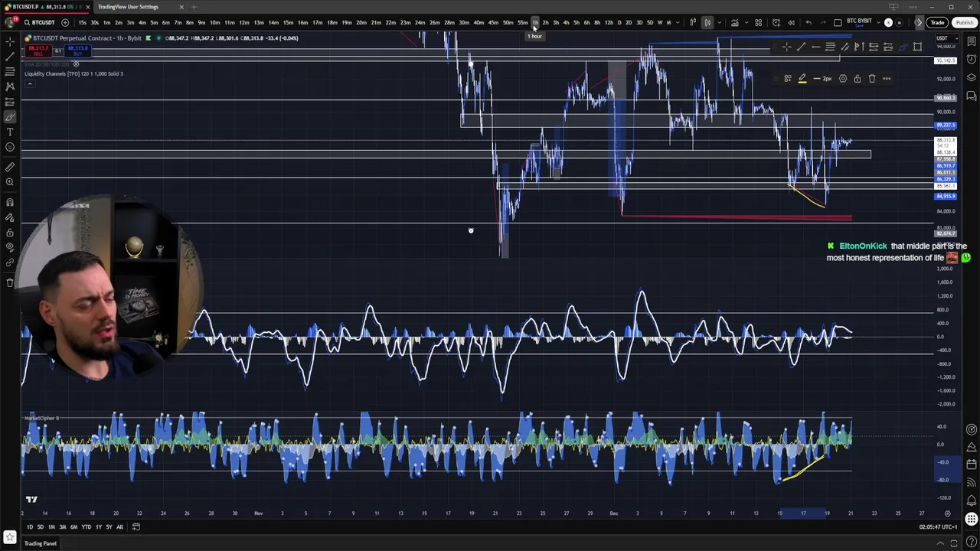Select horizontal line in floating toolbar
The image size is (980, 551).
[x=815, y=47]
